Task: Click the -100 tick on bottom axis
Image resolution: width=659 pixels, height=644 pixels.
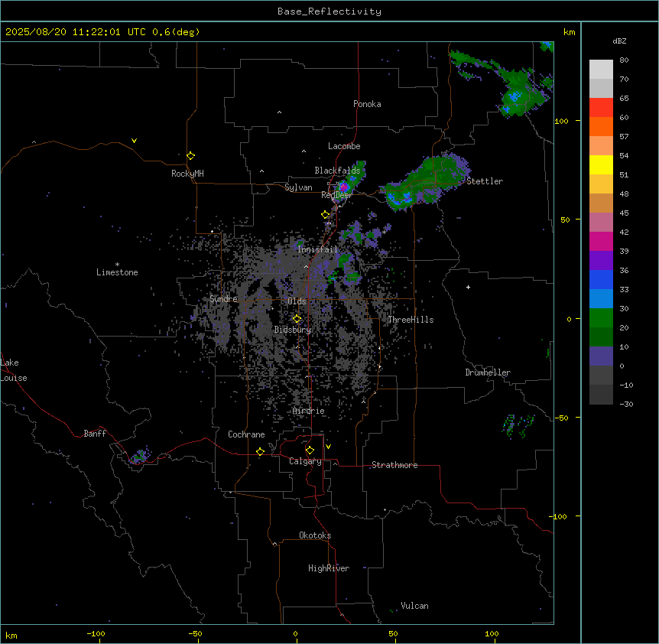Action: pos(96,633)
